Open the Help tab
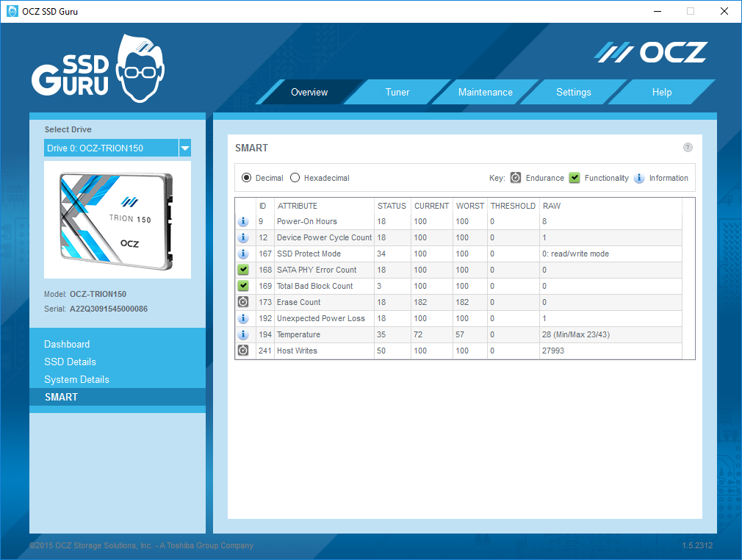This screenshot has width=742, height=560. tap(661, 93)
